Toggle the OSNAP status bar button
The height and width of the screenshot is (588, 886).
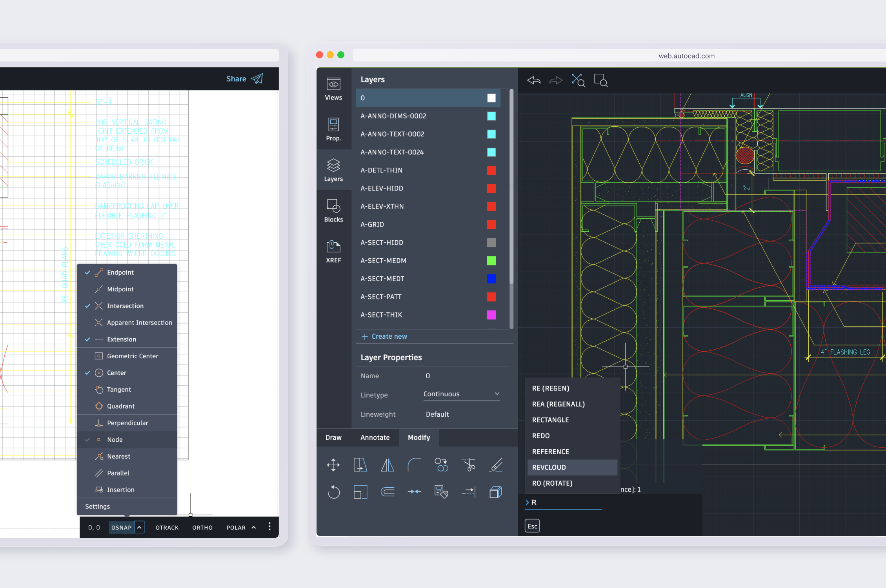coord(121,528)
